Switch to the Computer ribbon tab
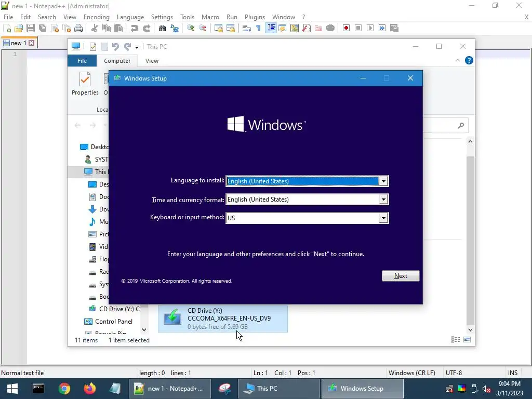532x399 pixels. point(117,61)
